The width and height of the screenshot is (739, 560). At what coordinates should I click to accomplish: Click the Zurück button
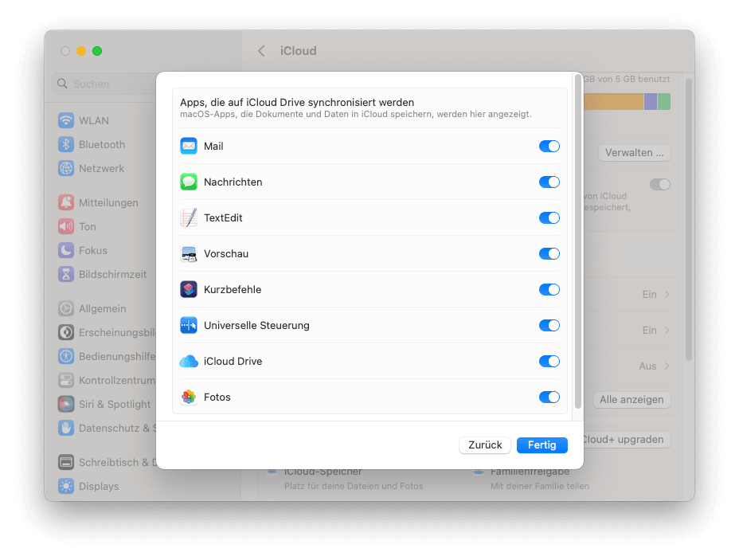485,445
